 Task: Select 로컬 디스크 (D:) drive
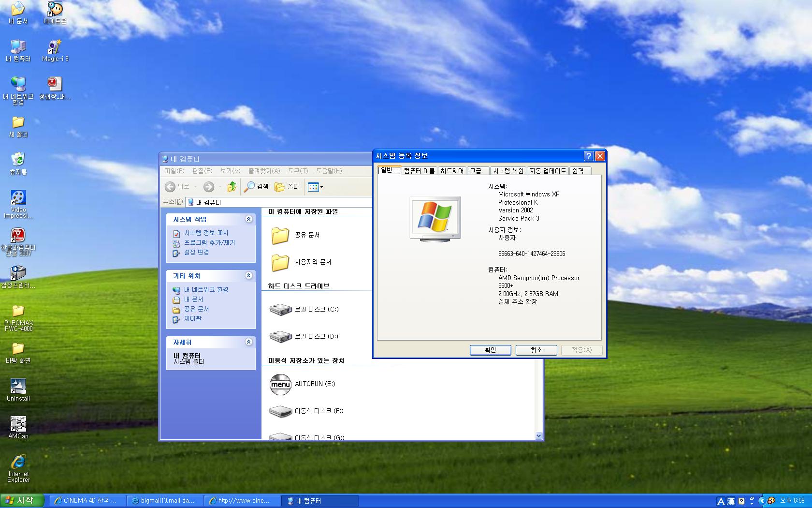(x=304, y=336)
